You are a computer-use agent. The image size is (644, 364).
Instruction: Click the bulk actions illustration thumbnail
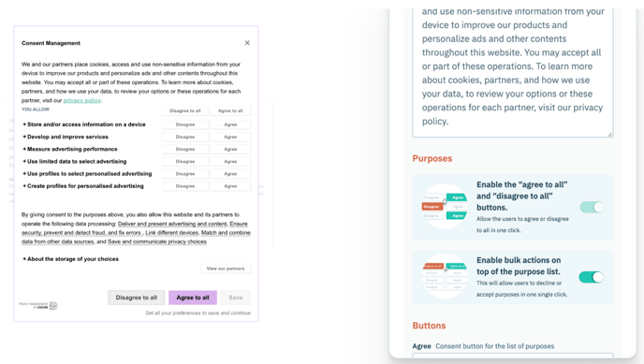(x=445, y=276)
